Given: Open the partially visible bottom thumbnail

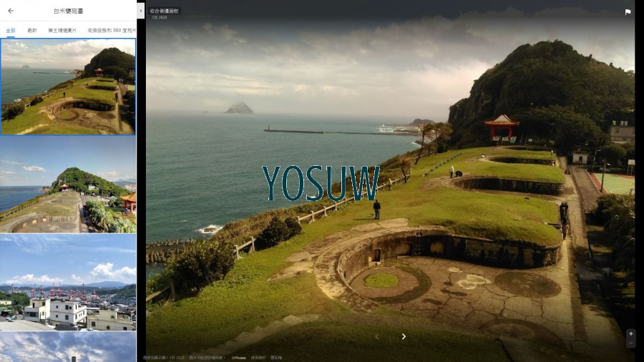Looking at the screenshot, I should coord(68,348).
